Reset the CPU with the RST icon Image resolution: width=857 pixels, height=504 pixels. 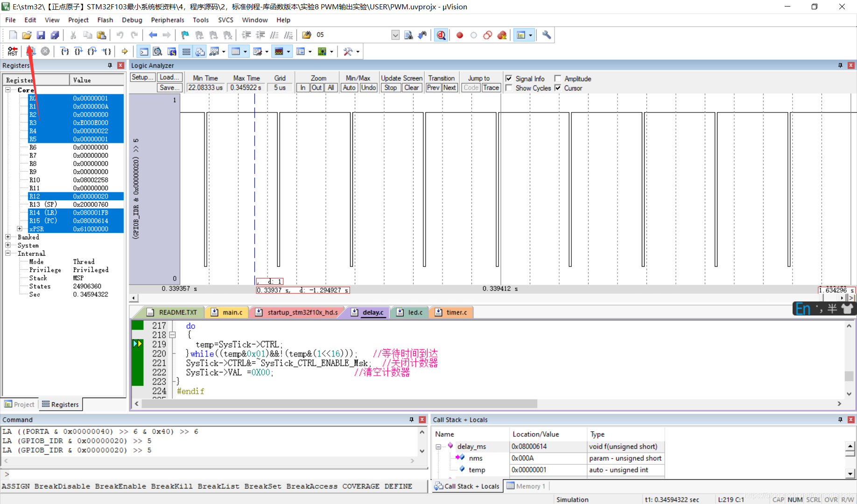coord(13,51)
